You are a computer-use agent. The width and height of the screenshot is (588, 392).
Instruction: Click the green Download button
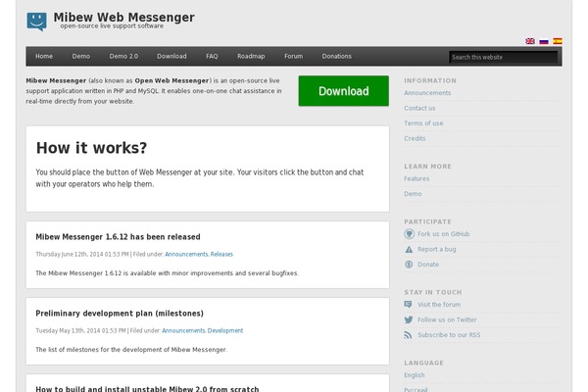344,91
